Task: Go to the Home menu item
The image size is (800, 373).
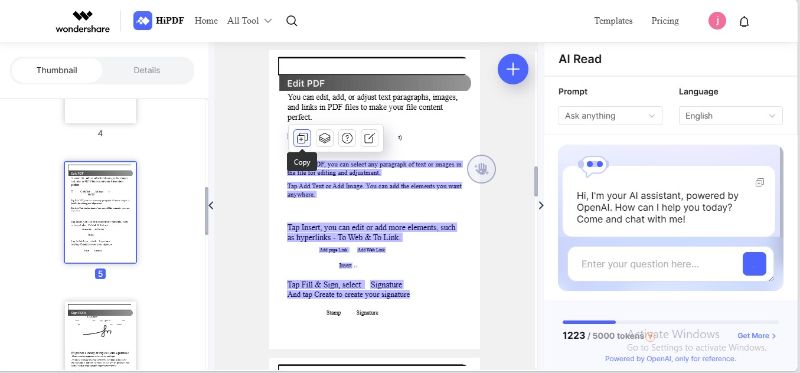Action: [206, 21]
